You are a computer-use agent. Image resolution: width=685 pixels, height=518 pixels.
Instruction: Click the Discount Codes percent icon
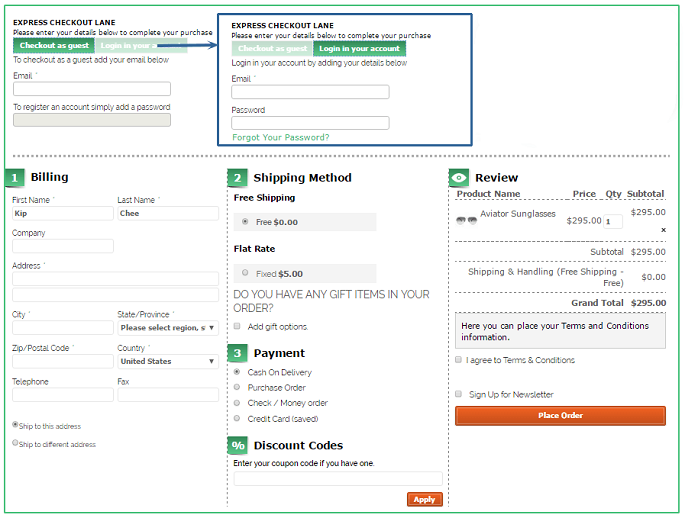(x=238, y=446)
